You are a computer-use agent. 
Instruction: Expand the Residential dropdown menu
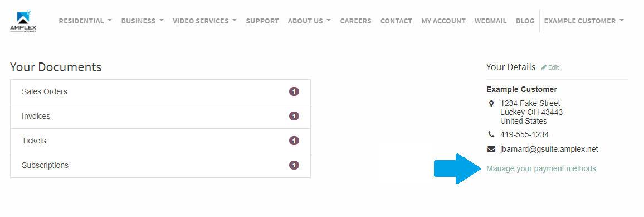tap(85, 21)
